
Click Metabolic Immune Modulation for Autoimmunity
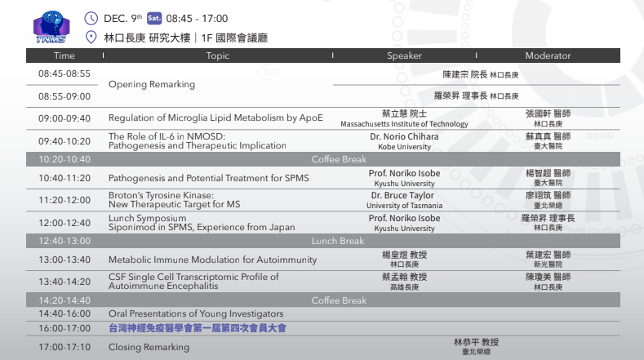click(212, 260)
